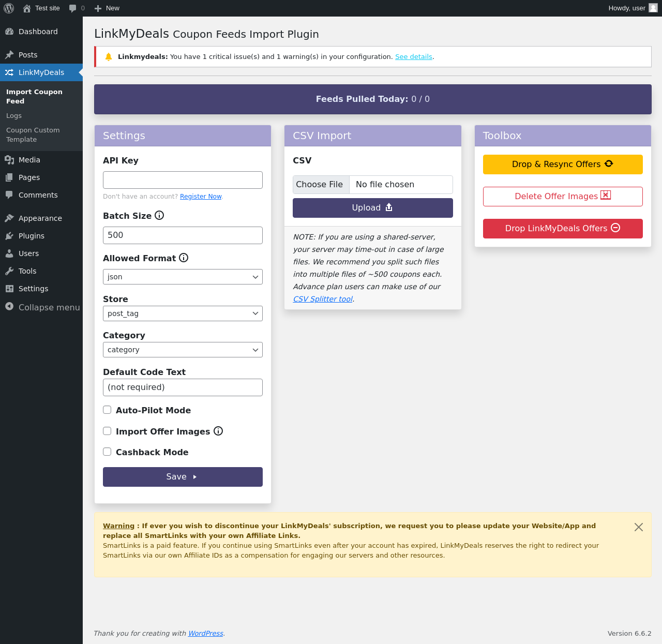Open Howdy, user account menu

(x=633, y=8)
